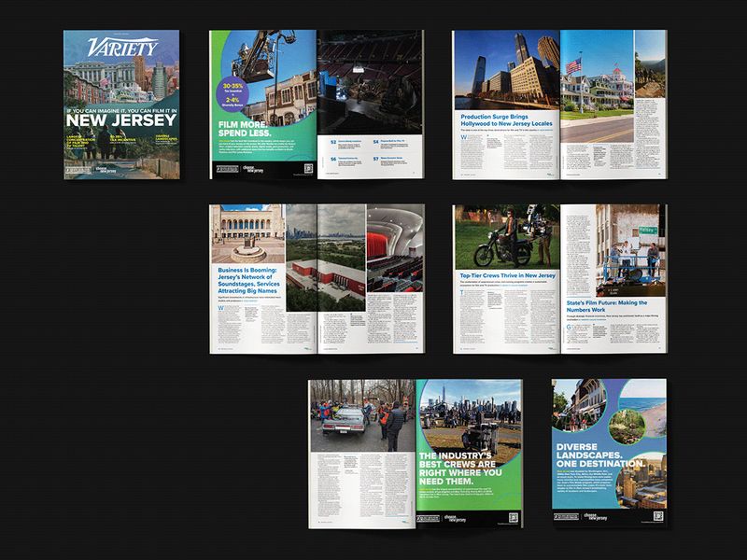Click the Variety logo on the magazine cover

click(122, 48)
